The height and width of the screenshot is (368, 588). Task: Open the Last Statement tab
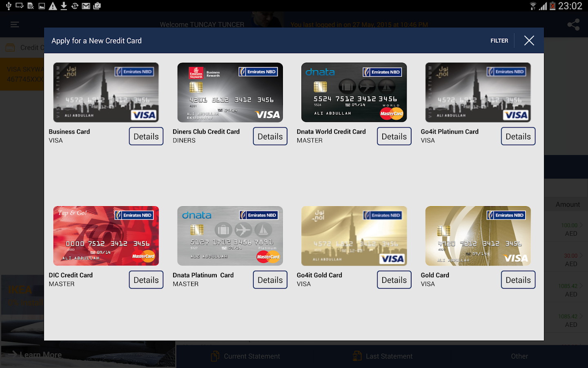tap(382, 356)
